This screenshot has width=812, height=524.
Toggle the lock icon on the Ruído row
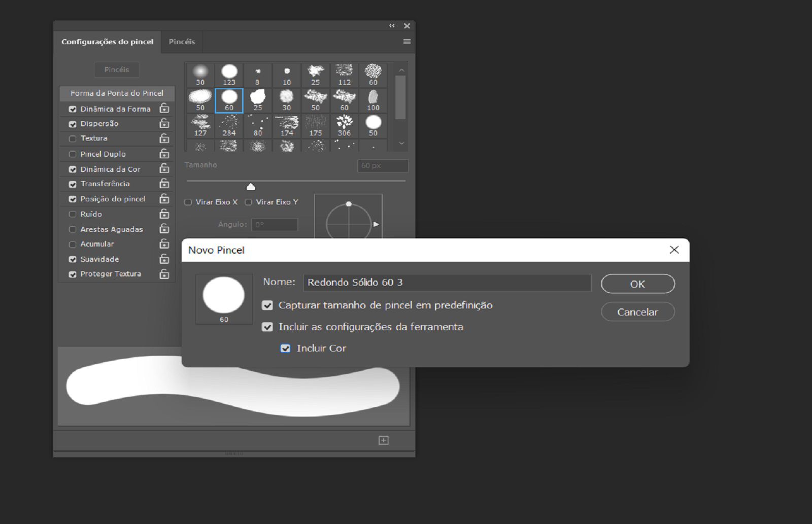164,214
